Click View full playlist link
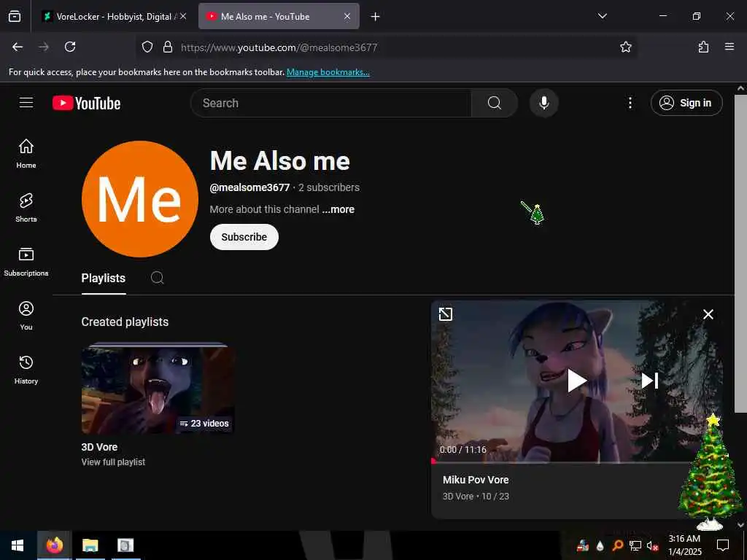Screen dimensions: 747x560 tap(113, 462)
